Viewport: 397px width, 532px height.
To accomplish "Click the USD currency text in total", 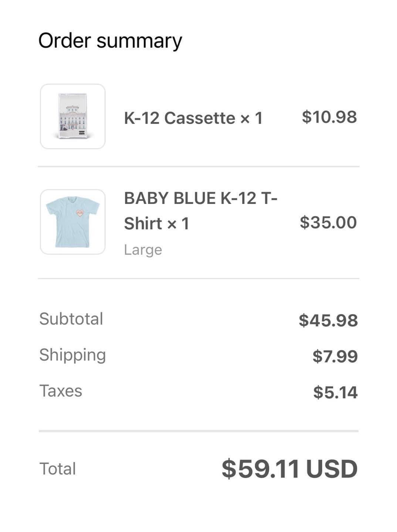I will (332, 469).
